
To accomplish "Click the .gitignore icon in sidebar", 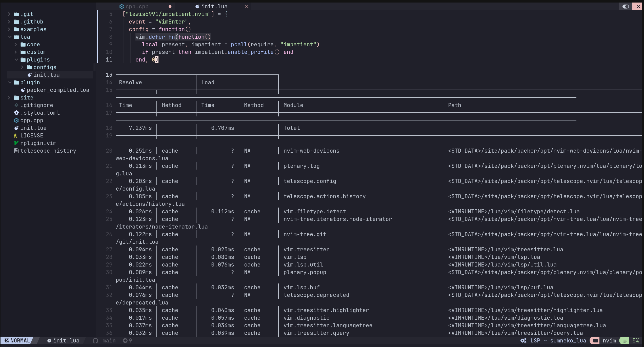I will click(x=16, y=105).
